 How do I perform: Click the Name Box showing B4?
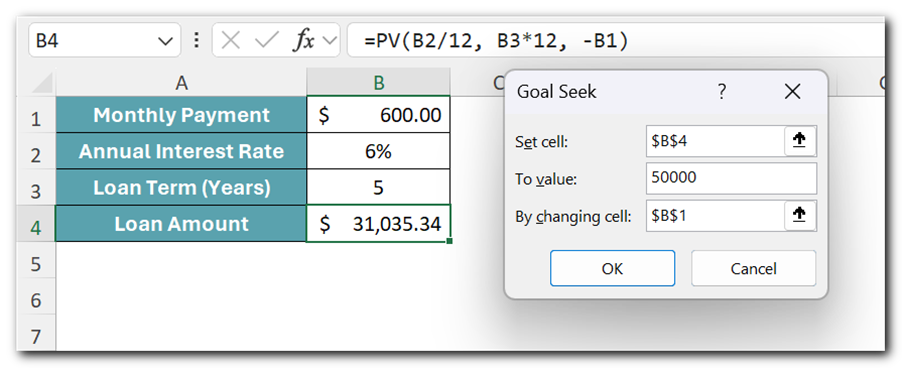(x=92, y=41)
